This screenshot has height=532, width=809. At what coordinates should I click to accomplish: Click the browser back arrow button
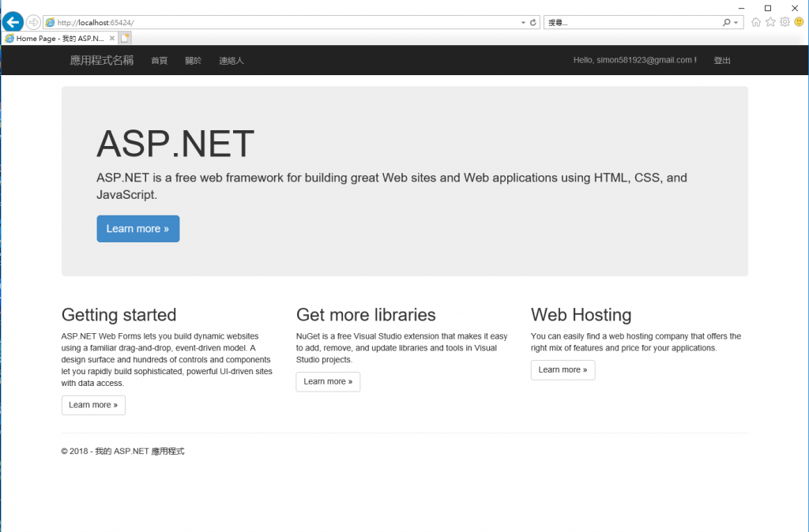(x=13, y=22)
